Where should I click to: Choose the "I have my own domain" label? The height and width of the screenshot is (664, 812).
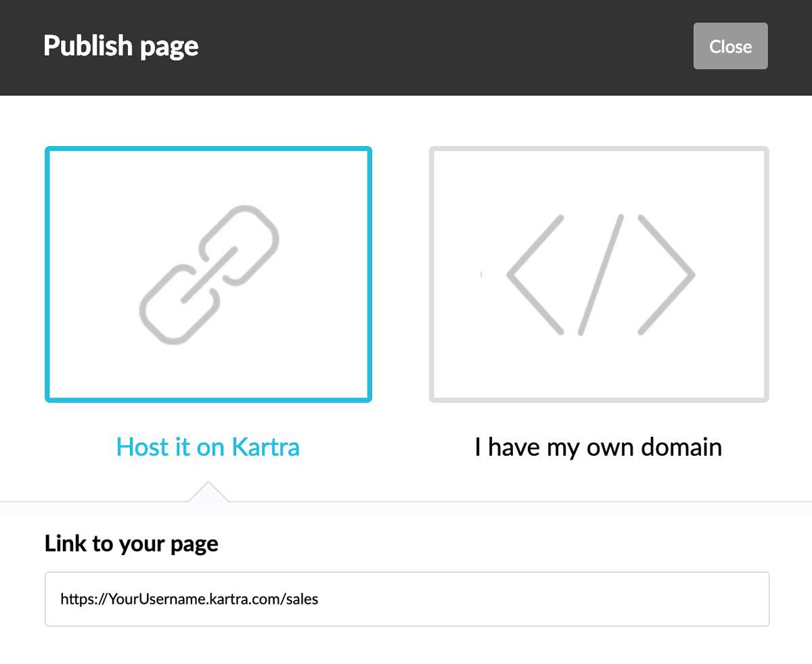(x=598, y=447)
